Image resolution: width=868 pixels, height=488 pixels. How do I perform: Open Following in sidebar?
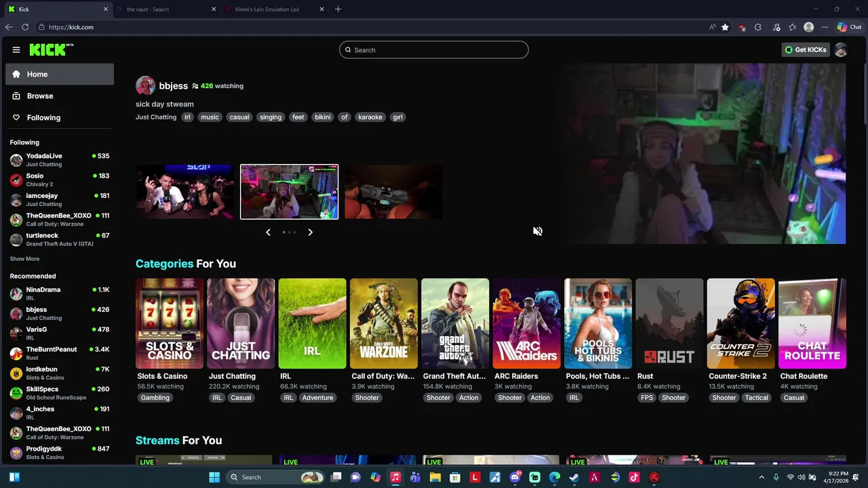(60, 117)
